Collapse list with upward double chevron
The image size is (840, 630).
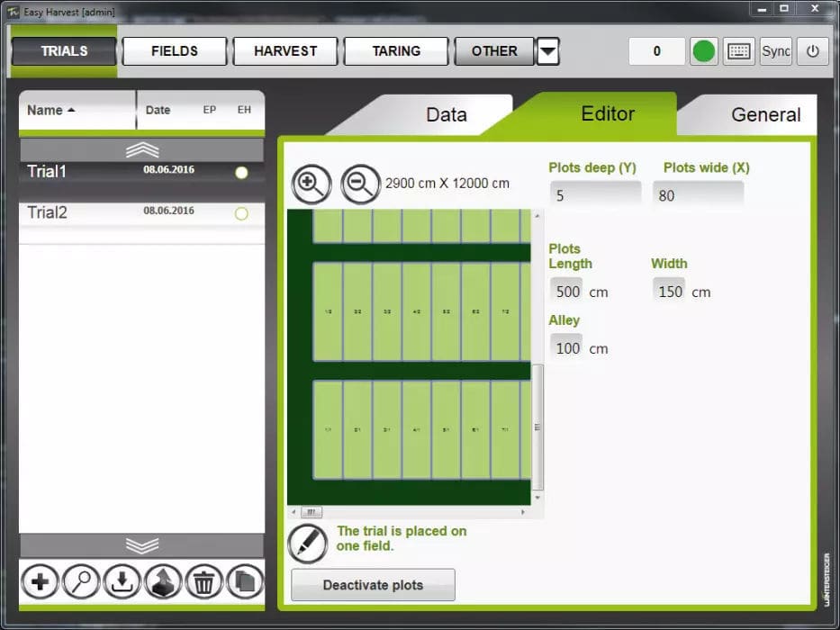[141, 149]
